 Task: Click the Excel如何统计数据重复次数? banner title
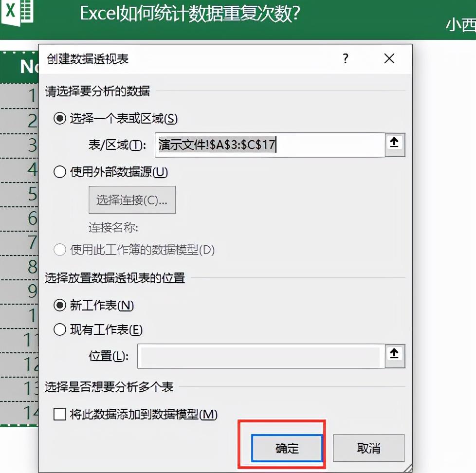tap(190, 13)
